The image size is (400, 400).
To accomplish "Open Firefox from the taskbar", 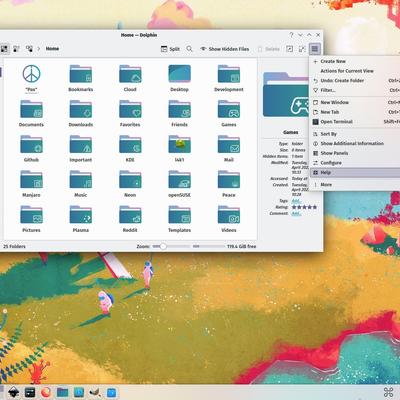I will [46, 392].
